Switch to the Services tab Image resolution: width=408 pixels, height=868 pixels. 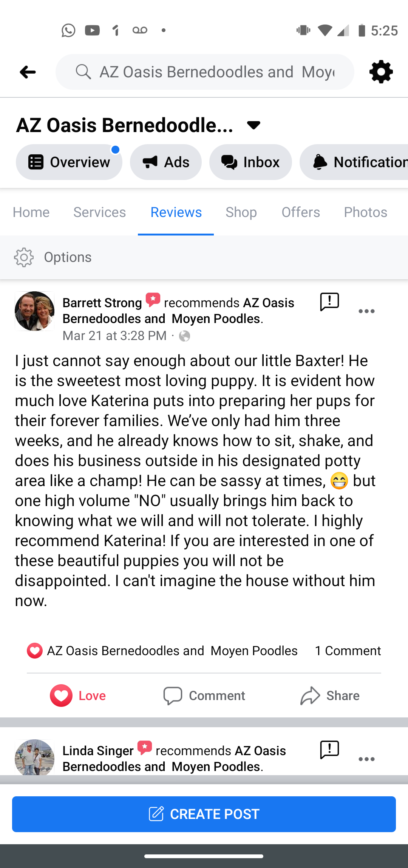click(x=99, y=212)
